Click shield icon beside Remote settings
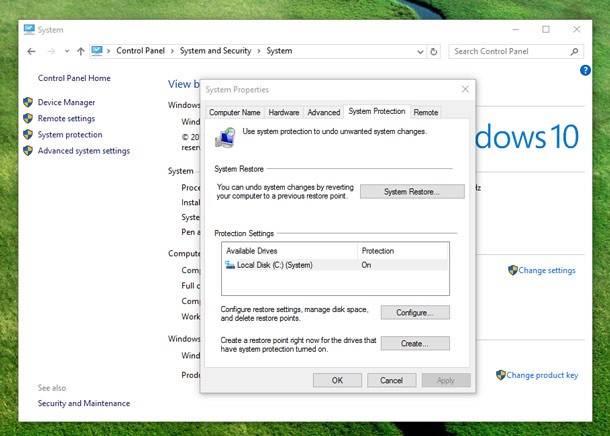Viewport: 610px width, 436px height. coord(28,118)
